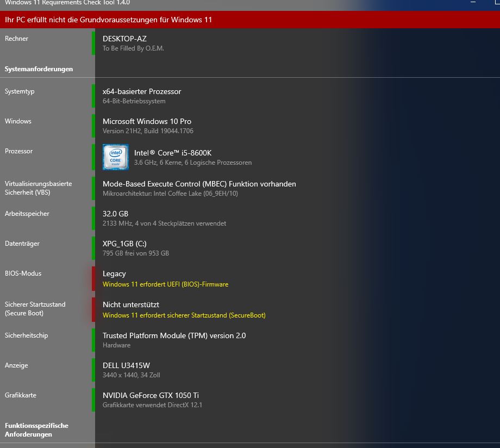Click the 'Anzeige' row label

click(x=16, y=365)
